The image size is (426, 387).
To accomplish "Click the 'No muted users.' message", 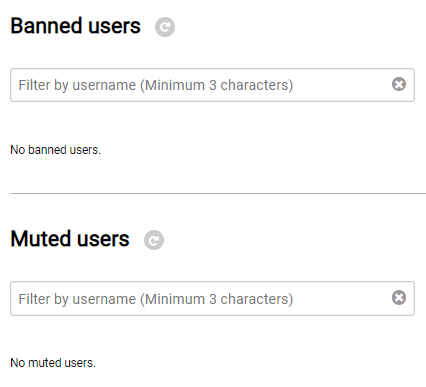I will (x=53, y=363).
